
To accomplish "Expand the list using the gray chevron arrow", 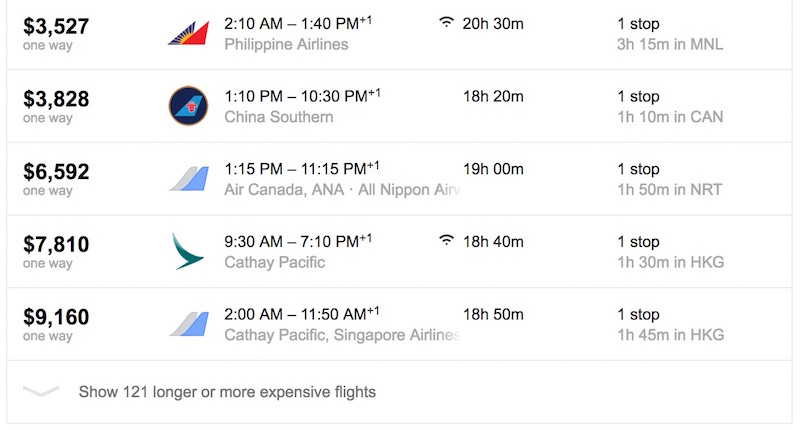I will (41, 391).
